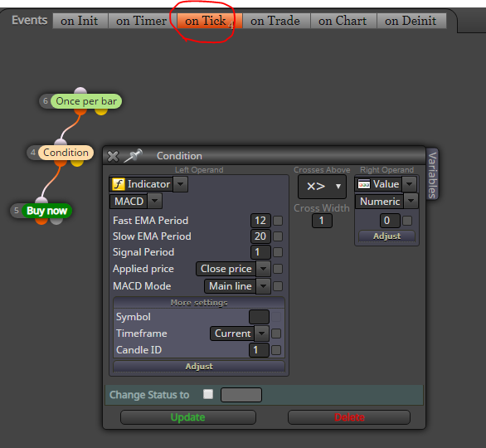
Task: Click the Change Status to input field
Action: [x=241, y=395]
